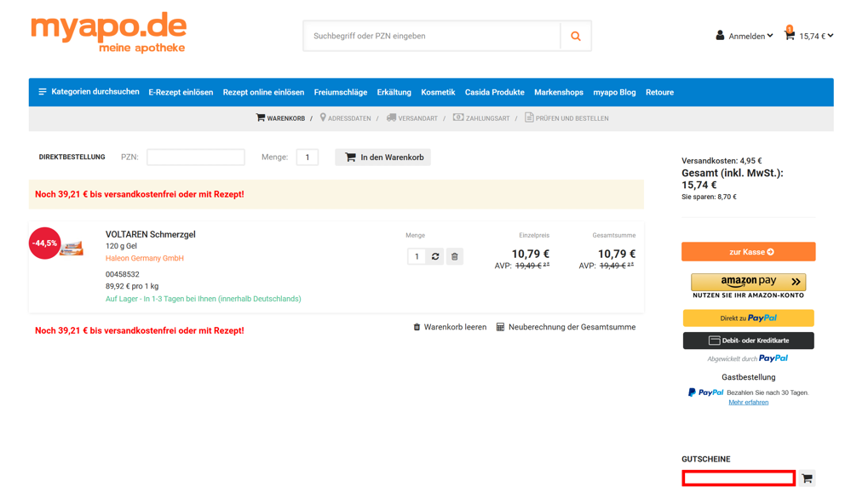
Task: Click the myapo.de logo
Action: coord(108,32)
